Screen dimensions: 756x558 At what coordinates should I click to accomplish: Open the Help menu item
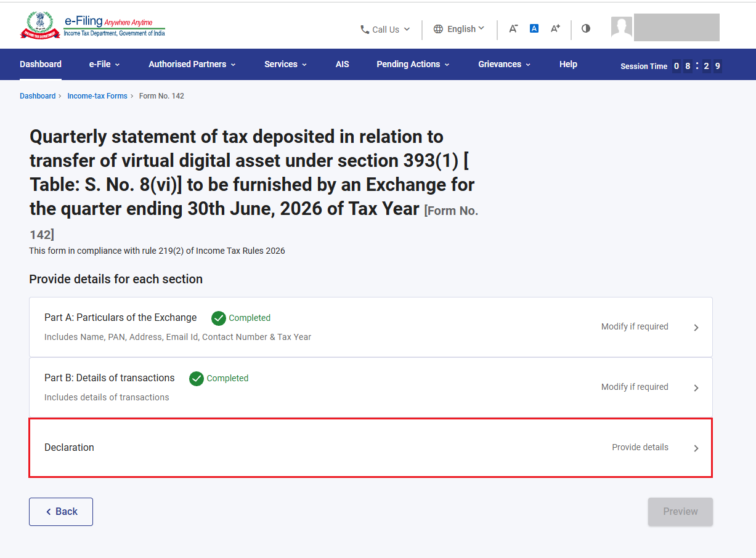[568, 64]
